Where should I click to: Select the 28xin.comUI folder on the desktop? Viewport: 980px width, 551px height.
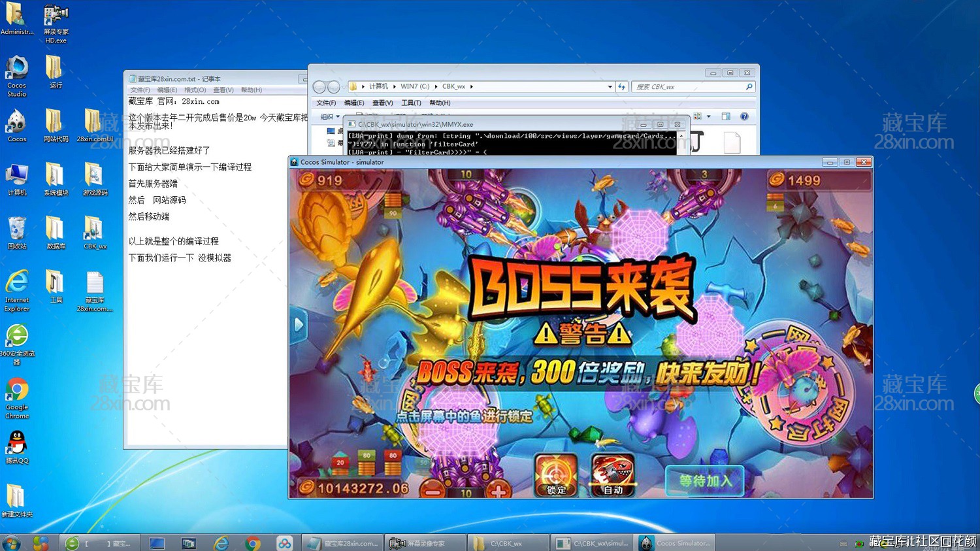click(95, 125)
